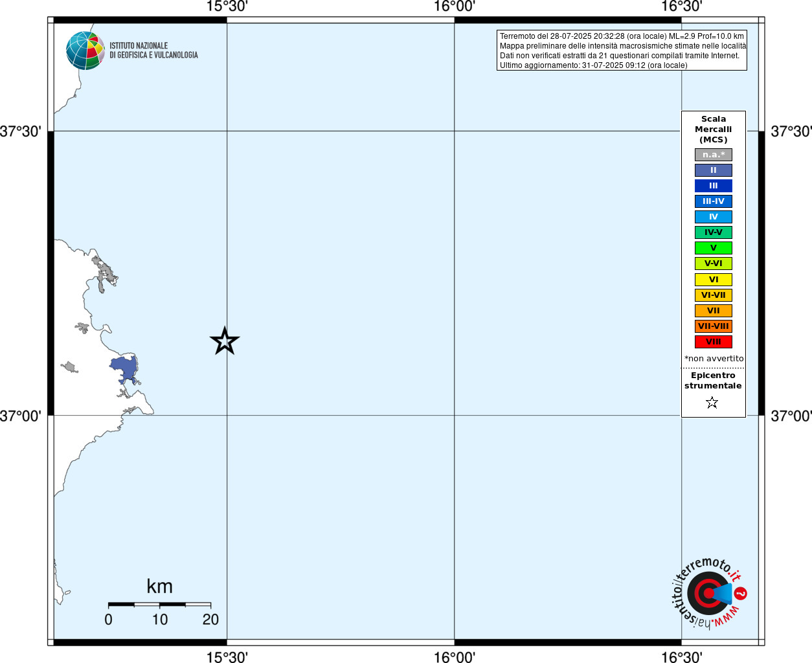Select the IV legend swatch

coord(714,217)
